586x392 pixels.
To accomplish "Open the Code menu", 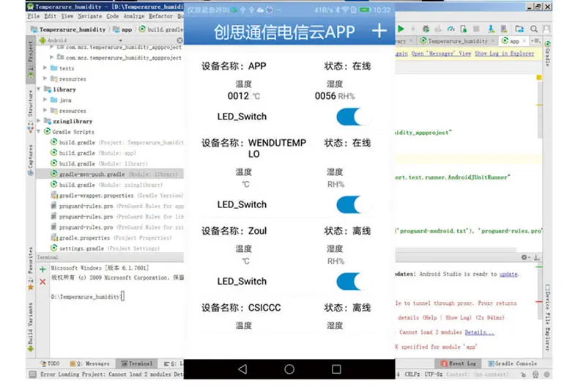I will [x=113, y=16].
